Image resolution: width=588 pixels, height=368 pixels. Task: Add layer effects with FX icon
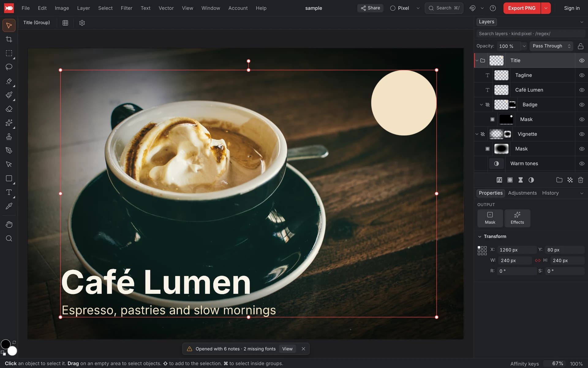[x=499, y=180]
